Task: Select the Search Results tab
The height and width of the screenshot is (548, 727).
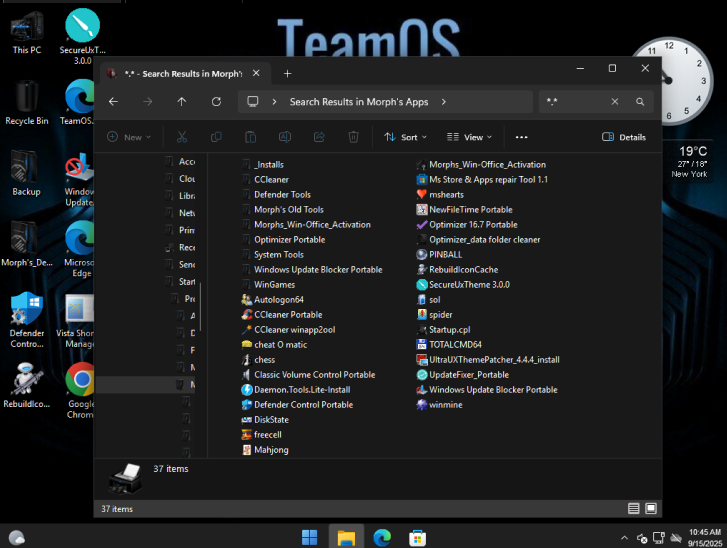Action: pyautogui.click(x=183, y=74)
